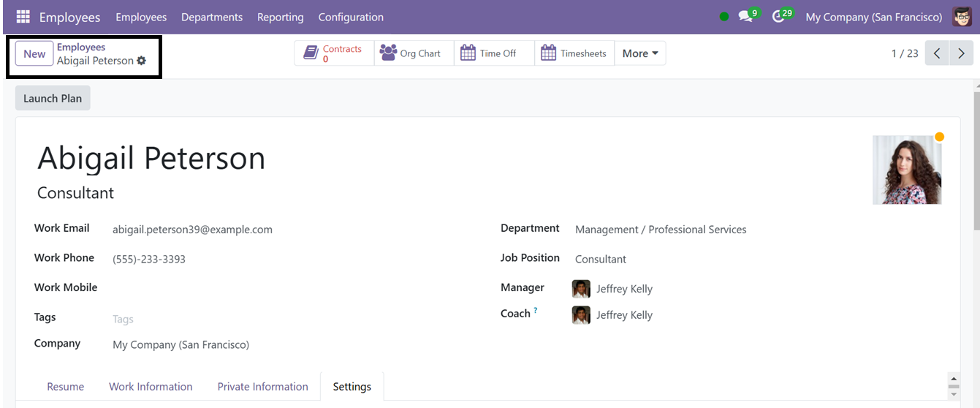The width and height of the screenshot is (980, 408).
Task: Click the Launch Plan button
Action: point(53,99)
